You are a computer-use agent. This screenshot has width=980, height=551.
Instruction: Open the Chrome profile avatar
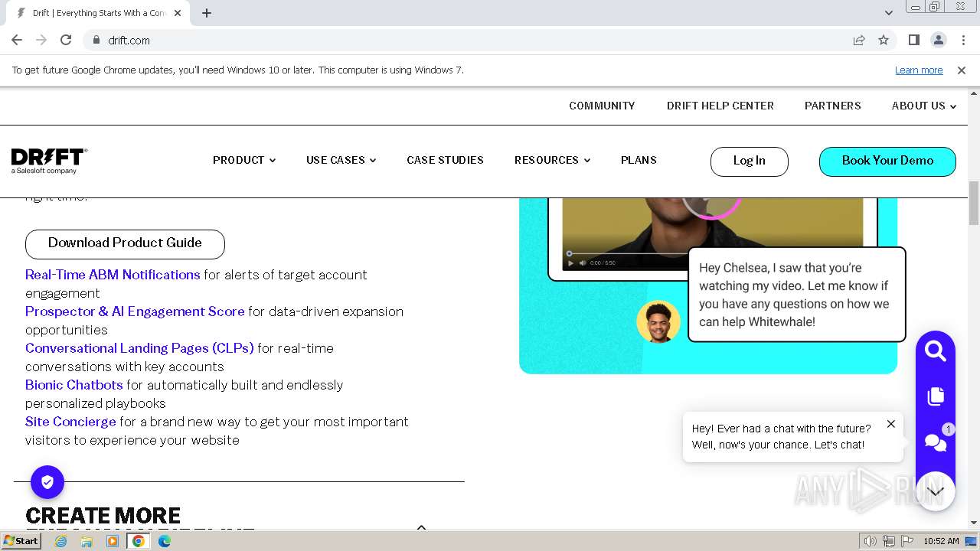(938, 40)
